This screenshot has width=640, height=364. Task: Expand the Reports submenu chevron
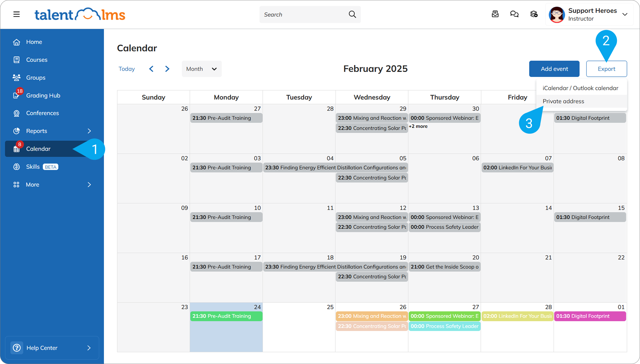point(89,131)
